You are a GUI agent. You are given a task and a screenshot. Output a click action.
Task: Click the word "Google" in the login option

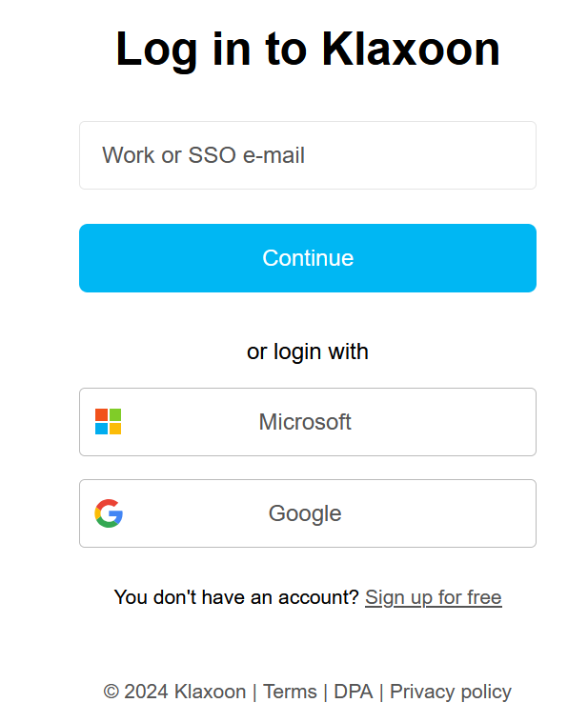point(305,513)
